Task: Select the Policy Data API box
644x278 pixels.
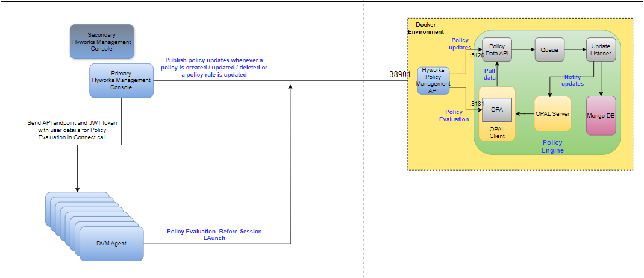Action: pos(496,49)
